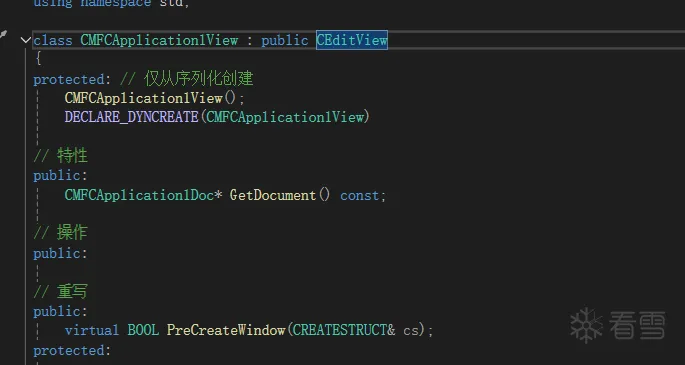Screen dimensions: 685x365
Task: Click the 'public:' label below 操作 comment
Action: click(x=61, y=254)
